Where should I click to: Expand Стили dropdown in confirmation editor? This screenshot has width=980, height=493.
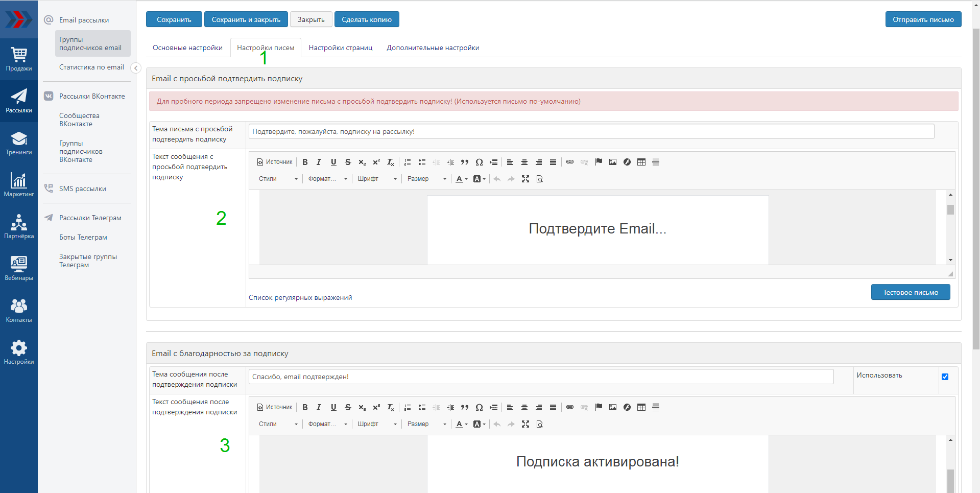(278, 179)
